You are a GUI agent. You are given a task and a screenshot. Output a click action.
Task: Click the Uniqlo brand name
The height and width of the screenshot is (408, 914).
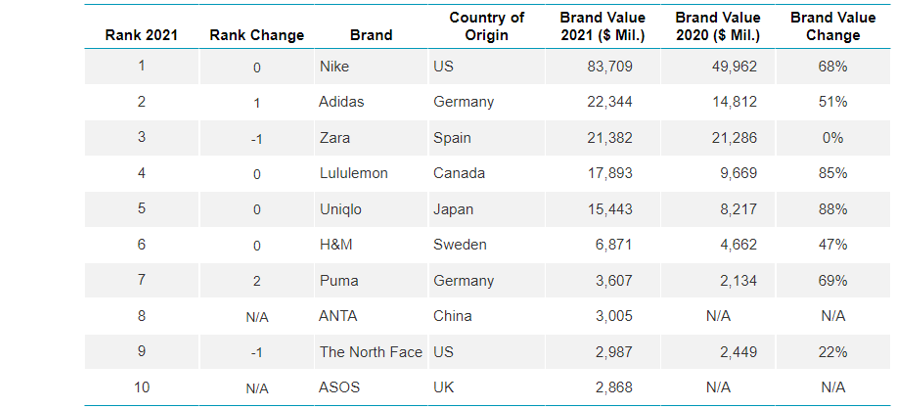pos(341,209)
